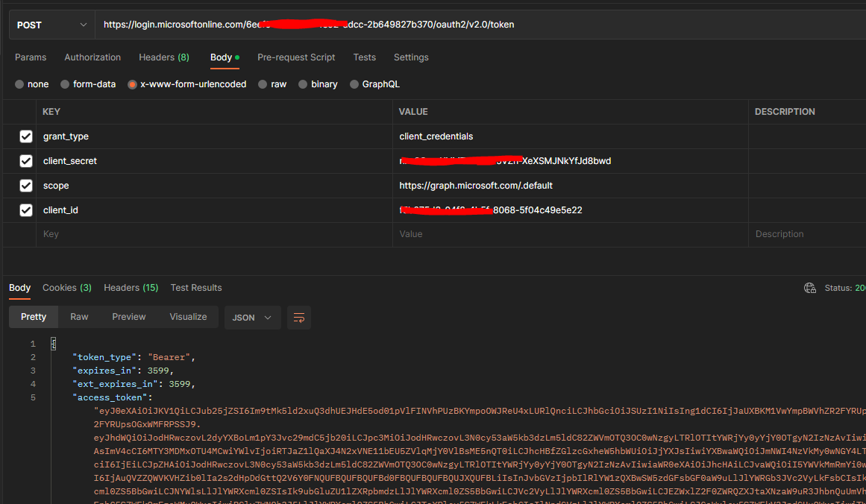This screenshot has height=504, width=866.
Task: Click the "Bearer" value in response
Action: pyautogui.click(x=169, y=357)
